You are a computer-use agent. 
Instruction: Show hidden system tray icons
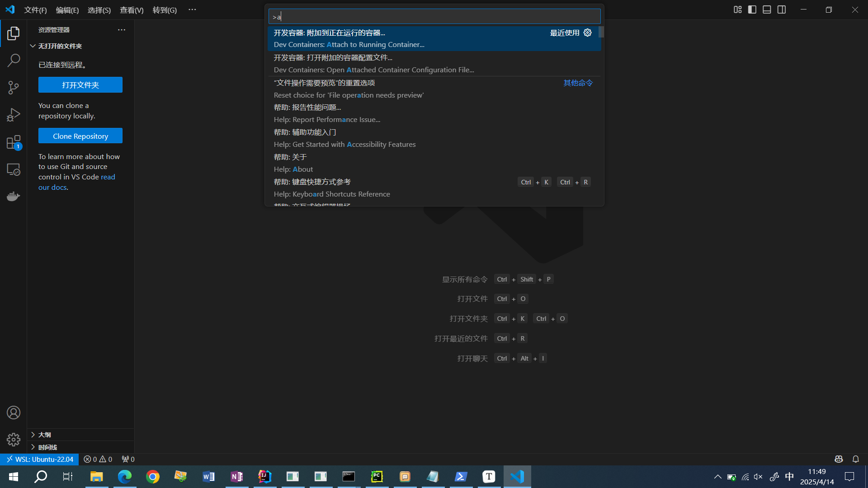717,477
